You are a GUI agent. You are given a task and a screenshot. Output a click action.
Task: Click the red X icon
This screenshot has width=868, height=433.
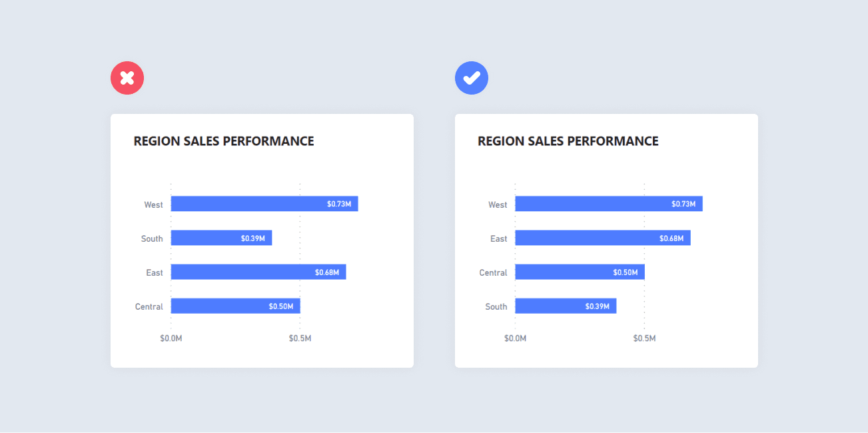click(x=127, y=78)
